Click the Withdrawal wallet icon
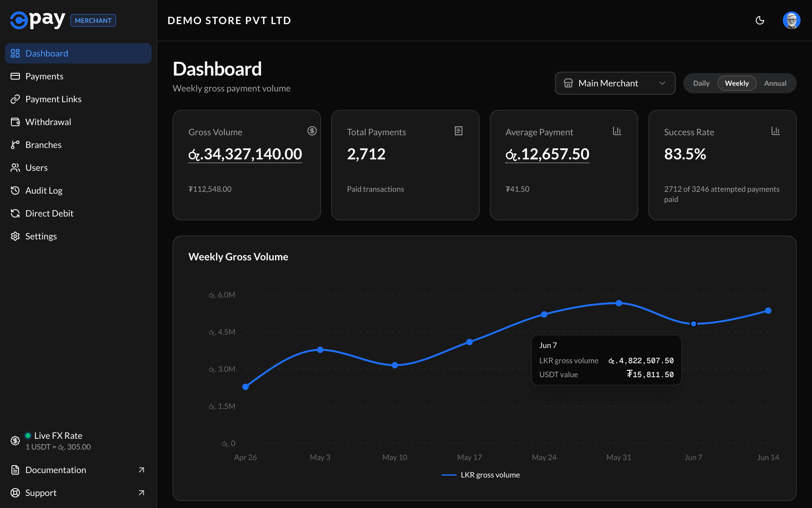Viewport: 812px width, 508px height. tap(15, 122)
